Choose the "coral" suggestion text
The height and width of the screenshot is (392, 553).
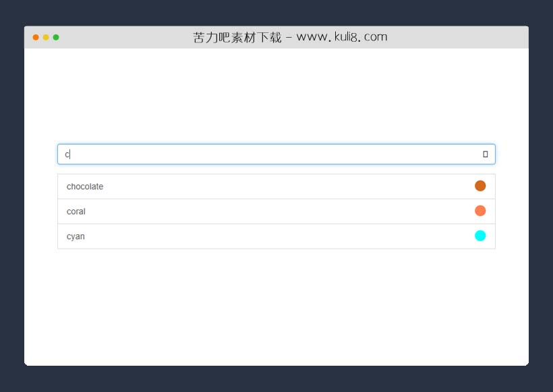click(76, 211)
